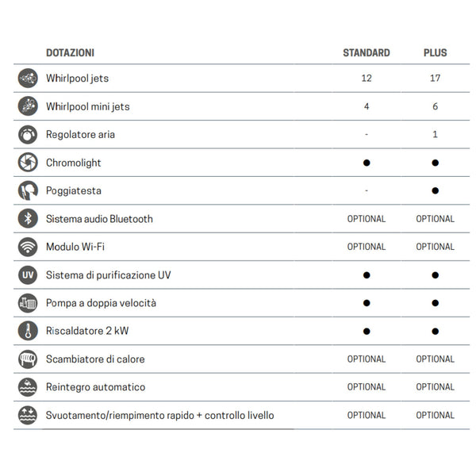Click the rapid drain/fill level icon
This screenshot has height=476, width=476.
(28, 415)
